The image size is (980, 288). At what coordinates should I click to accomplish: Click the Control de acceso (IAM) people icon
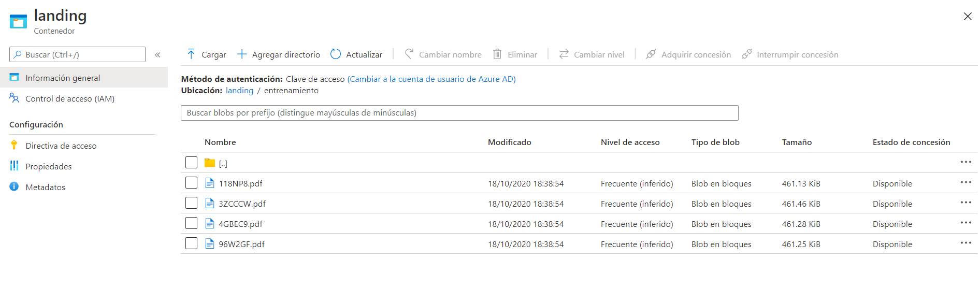point(14,98)
